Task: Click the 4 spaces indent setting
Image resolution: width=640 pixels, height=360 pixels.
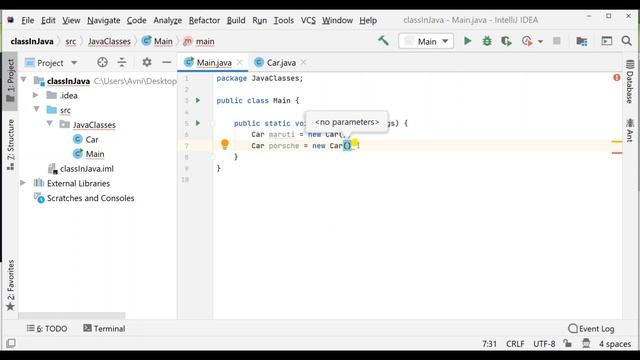Action: tap(615, 344)
